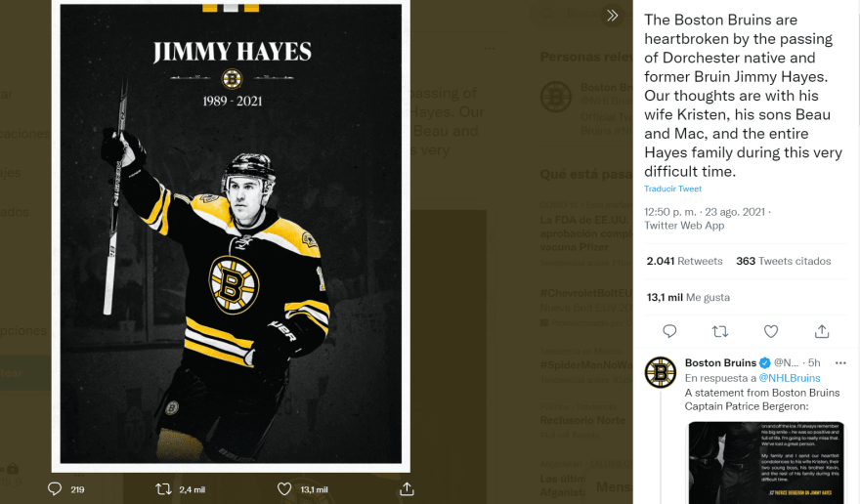Click the @NHLBruins reply mention link
860x504 pixels.
pos(790,378)
